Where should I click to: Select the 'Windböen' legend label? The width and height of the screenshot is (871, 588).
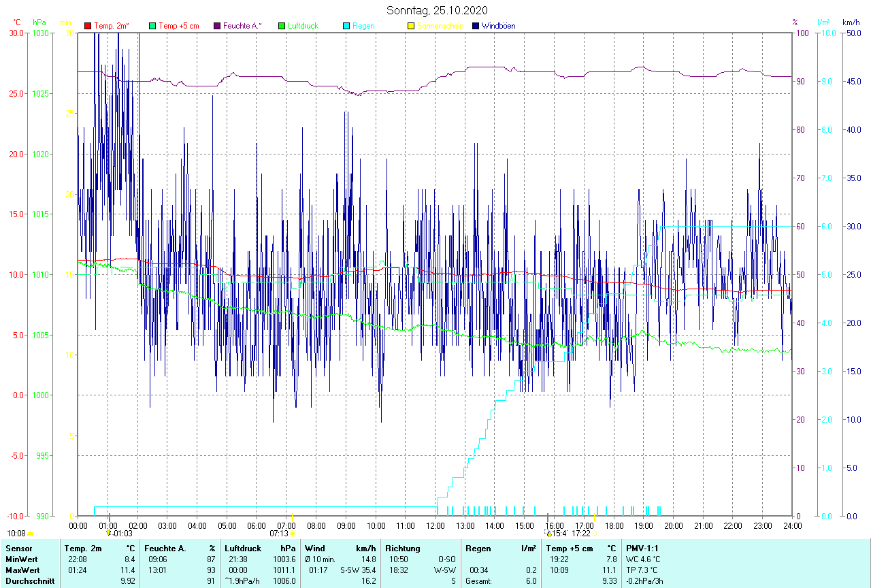point(498,26)
